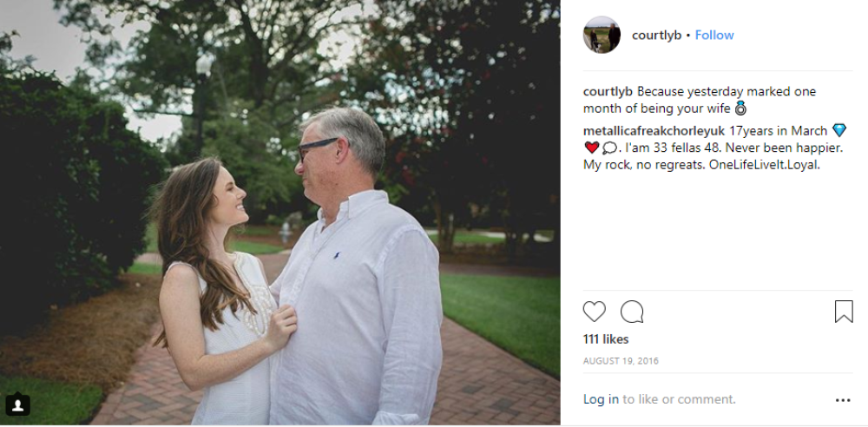
Task: View the 111 likes list
Action: coord(606,338)
